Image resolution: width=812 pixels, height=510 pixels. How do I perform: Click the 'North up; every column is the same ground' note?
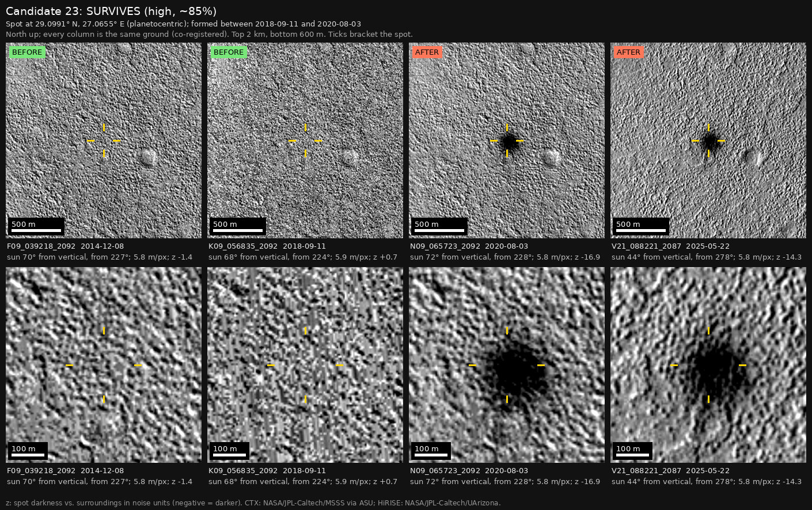click(x=210, y=35)
